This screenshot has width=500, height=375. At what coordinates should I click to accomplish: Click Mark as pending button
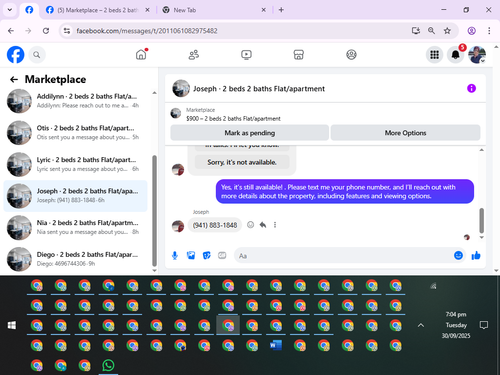(x=250, y=133)
